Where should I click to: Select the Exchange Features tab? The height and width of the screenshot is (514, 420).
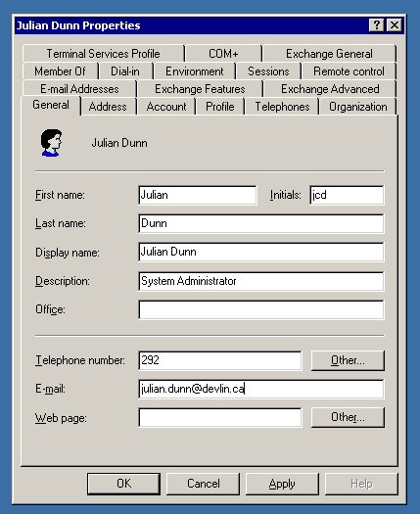coord(200,89)
